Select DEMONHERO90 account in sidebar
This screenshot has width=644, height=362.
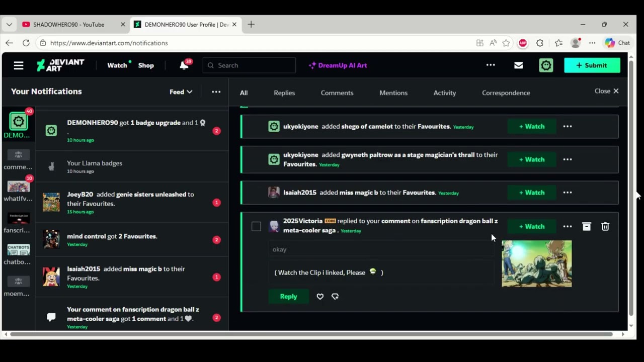pos(18,126)
